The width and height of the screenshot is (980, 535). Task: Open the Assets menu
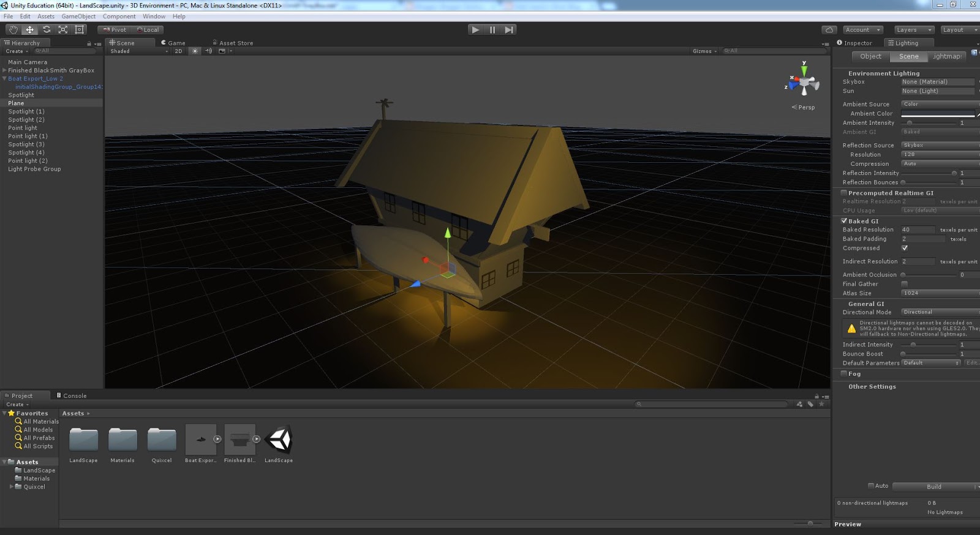tap(46, 17)
